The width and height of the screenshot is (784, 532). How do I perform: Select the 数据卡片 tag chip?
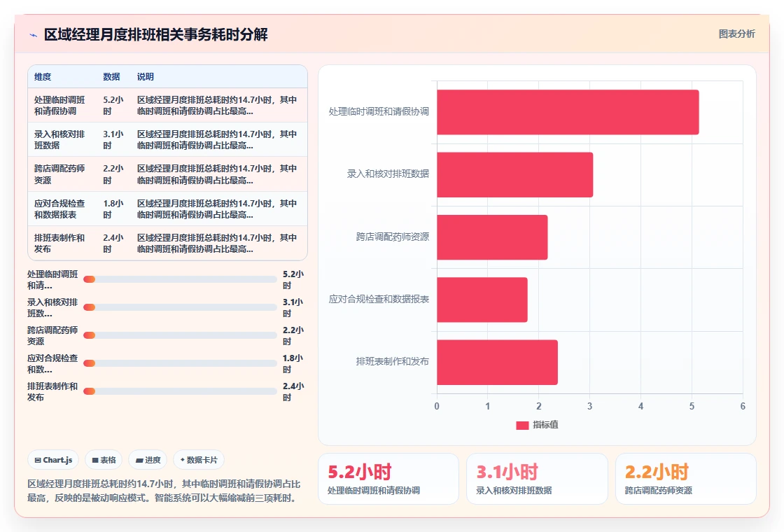click(199, 460)
